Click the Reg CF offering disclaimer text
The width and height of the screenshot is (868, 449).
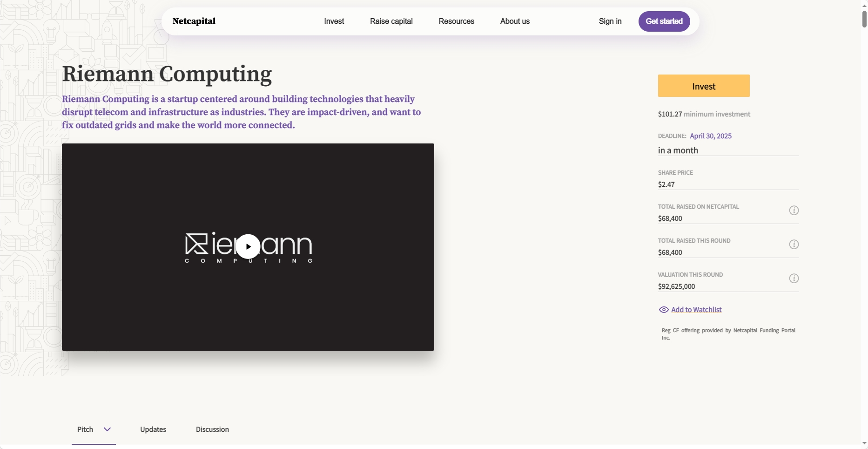click(x=728, y=334)
